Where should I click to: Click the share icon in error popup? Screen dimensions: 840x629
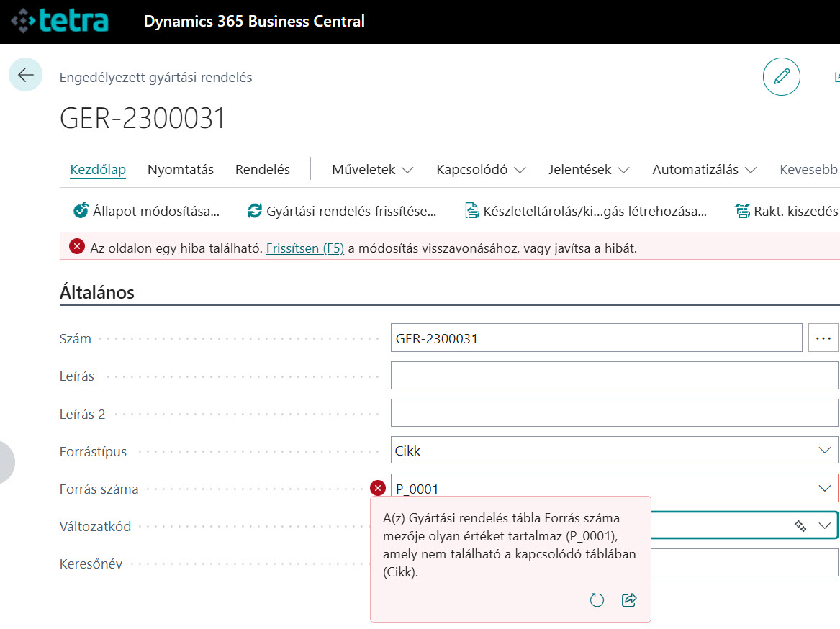click(x=629, y=600)
